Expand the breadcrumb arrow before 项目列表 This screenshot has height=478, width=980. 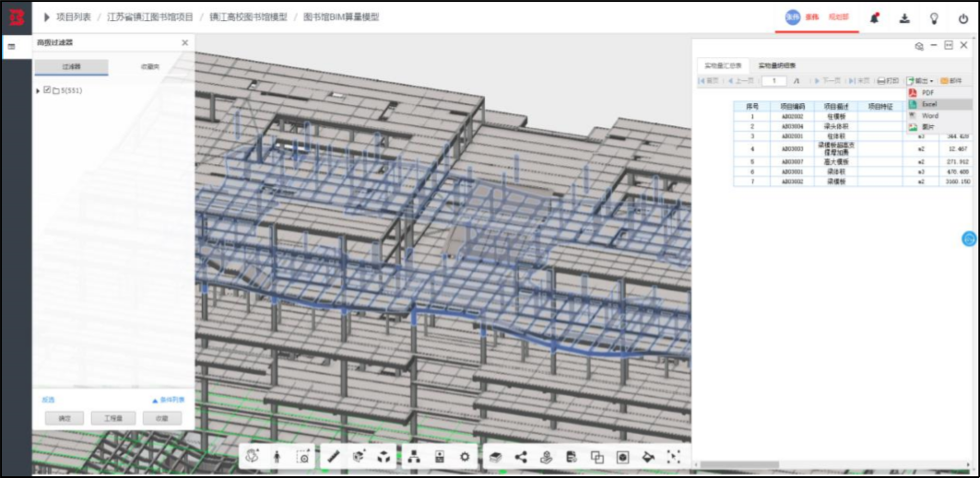point(47,17)
